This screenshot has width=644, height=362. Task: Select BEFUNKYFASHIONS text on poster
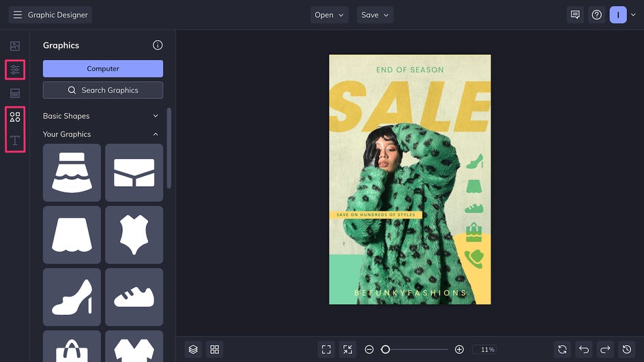410,292
